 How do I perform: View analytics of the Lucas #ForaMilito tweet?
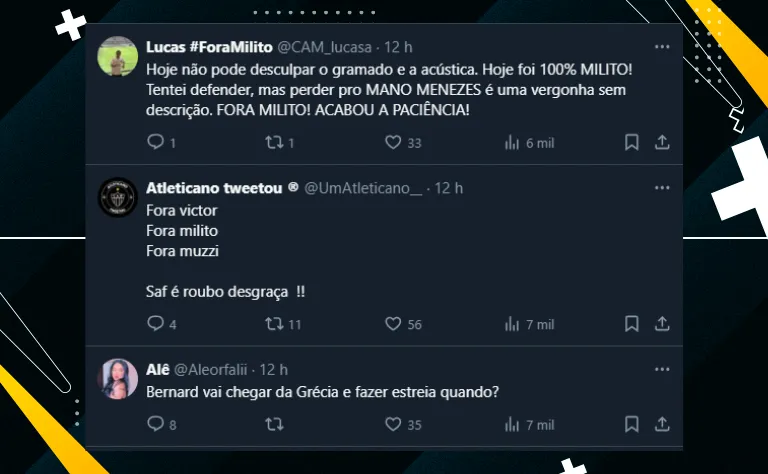(512, 142)
